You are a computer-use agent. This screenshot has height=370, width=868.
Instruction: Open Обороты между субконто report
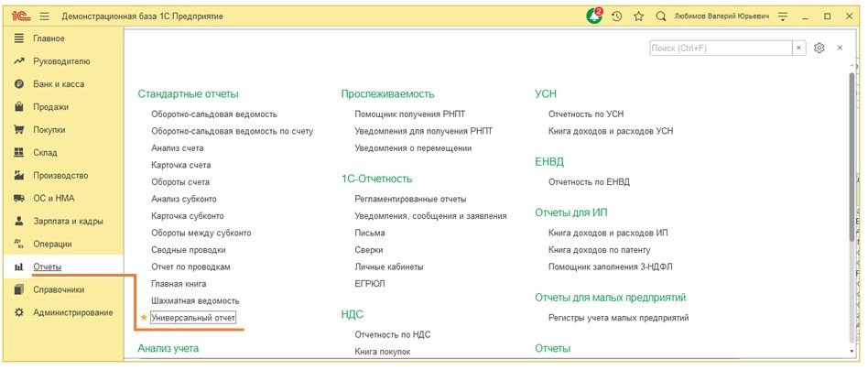click(x=201, y=234)
